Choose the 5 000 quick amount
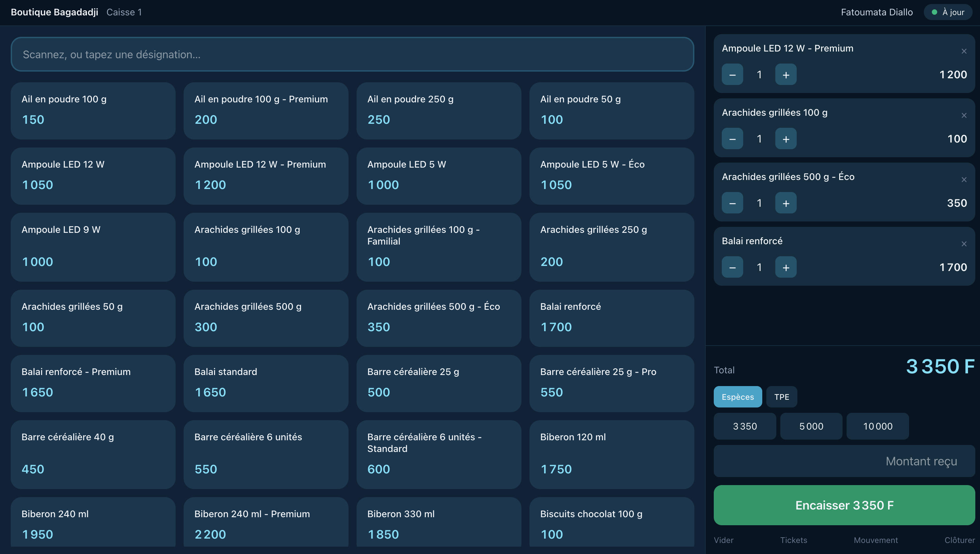 (811, 426)
